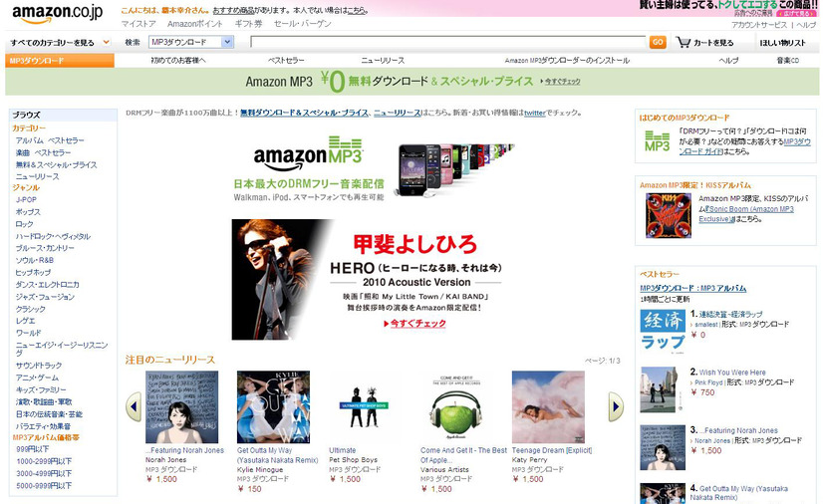
Task: Open the MP3ダウンロード search category dropdown
Action: click(191, 42)
